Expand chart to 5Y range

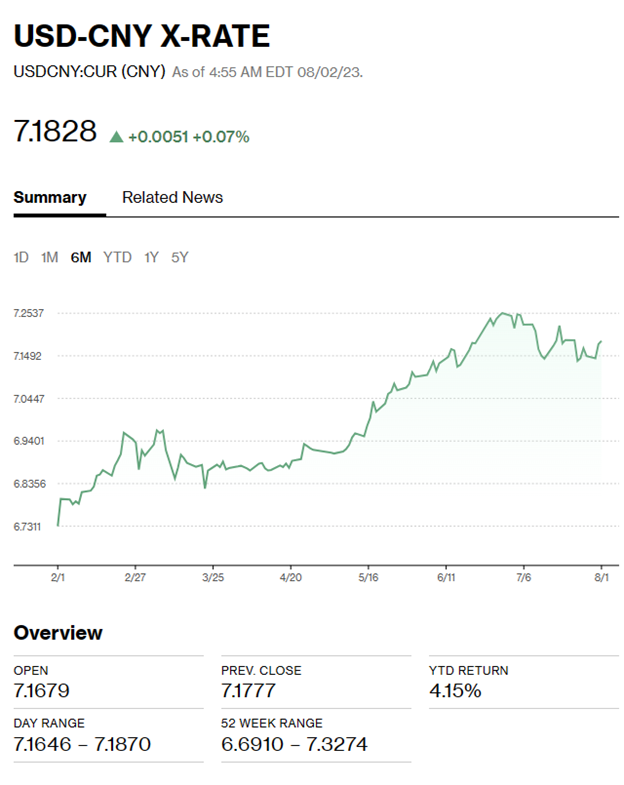coord(179,257)
